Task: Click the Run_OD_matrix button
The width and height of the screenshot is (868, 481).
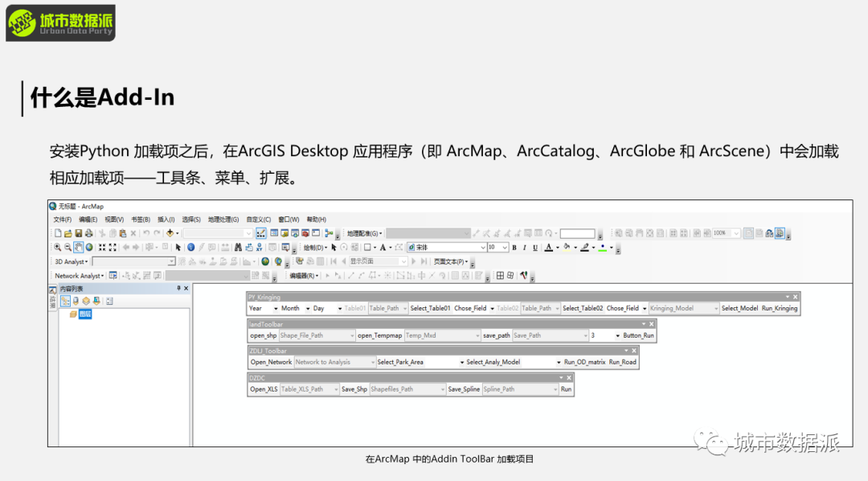Action: point(584,362)
